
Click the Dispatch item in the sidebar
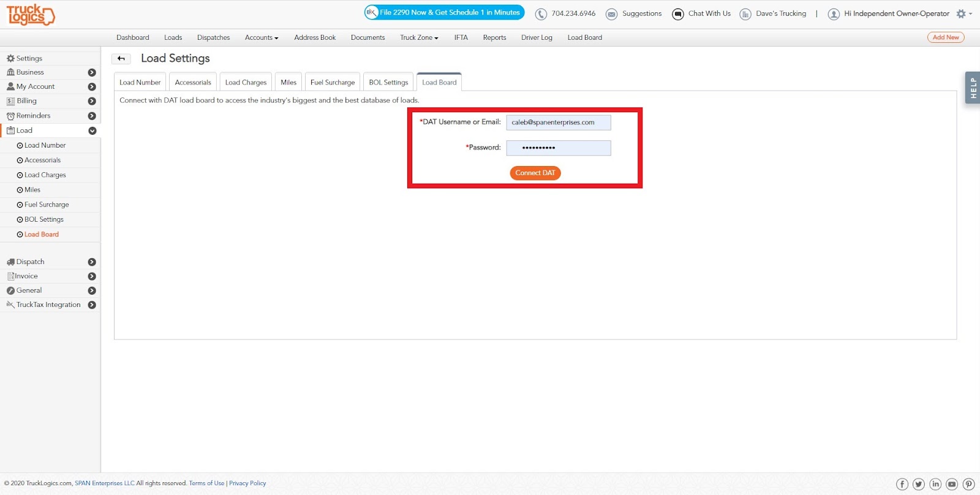tap(26, 262)
